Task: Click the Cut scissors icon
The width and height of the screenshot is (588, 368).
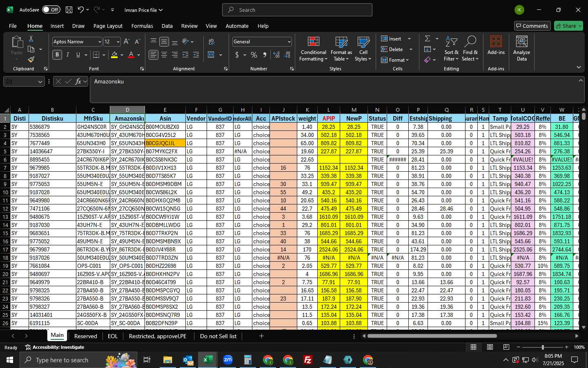Action: click(31, 38)
